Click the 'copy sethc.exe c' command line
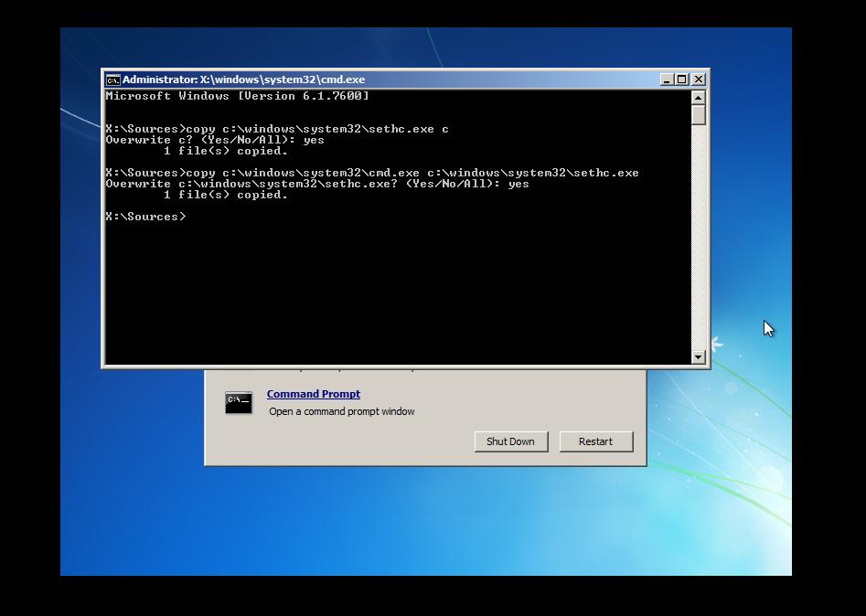This screenshot has height=616, width=866. [276, 129]
